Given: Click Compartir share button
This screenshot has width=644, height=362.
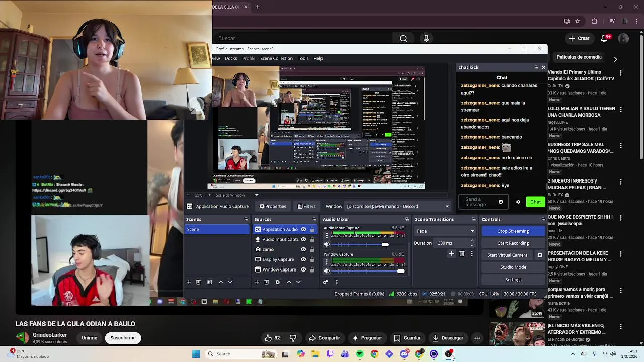Looking at the screenshot, I should tap(325, 338).
